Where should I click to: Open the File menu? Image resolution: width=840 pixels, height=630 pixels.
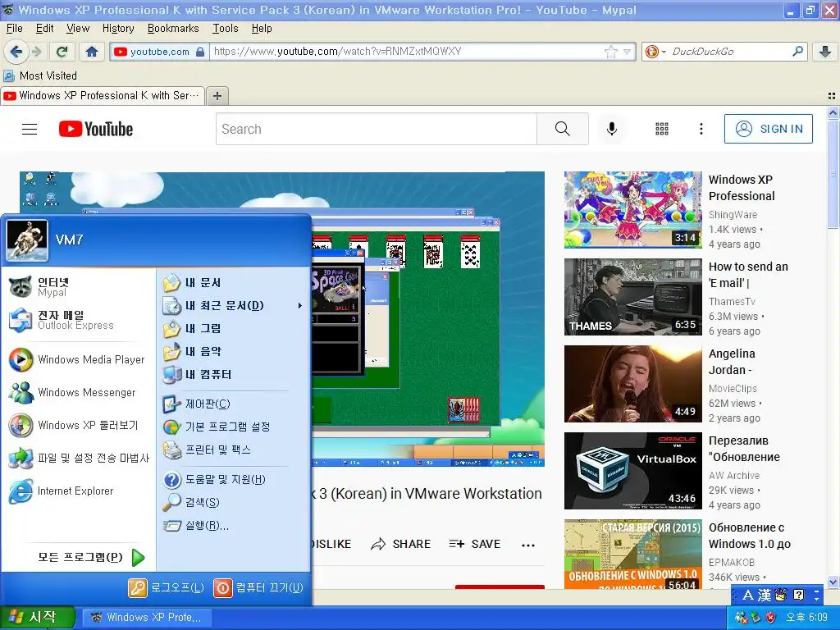15,29
